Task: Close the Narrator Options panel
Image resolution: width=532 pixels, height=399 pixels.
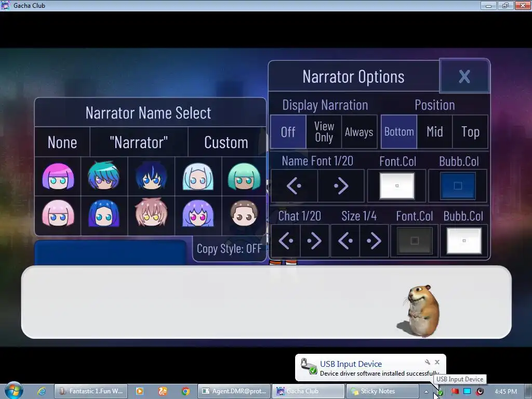Action: [464, 76]
